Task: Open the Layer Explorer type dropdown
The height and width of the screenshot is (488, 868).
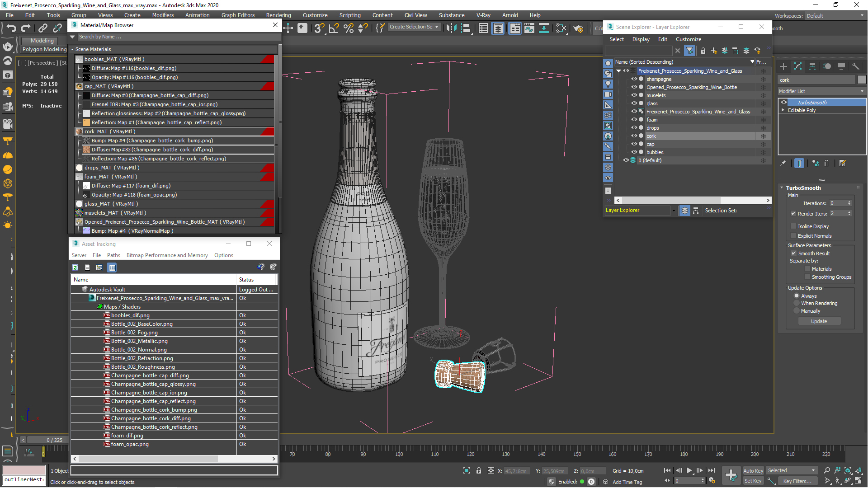Action: tap(674, 211)
